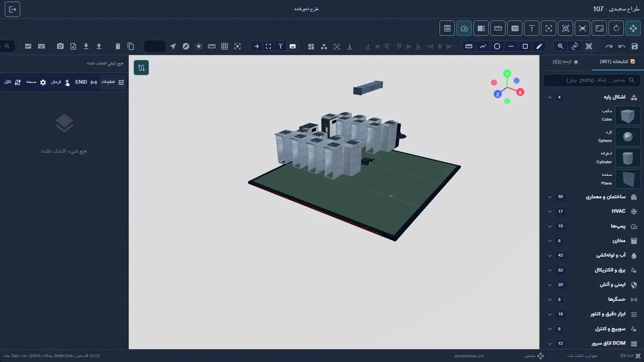Collapse the اشکال پایه category
Screen dimensions: 644x362
tap(592, 97)
